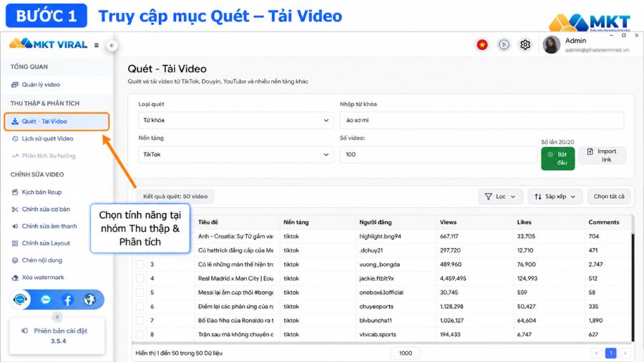Open the Nền tảng dropdown showing TikTok
644x362 pixels.
pos(235,155)
